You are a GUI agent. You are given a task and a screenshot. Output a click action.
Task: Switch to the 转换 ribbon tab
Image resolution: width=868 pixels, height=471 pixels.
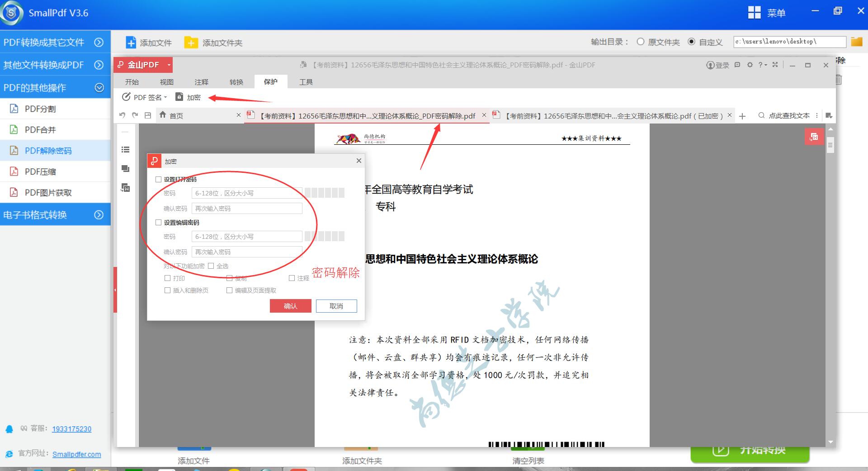tap(236, 81)
